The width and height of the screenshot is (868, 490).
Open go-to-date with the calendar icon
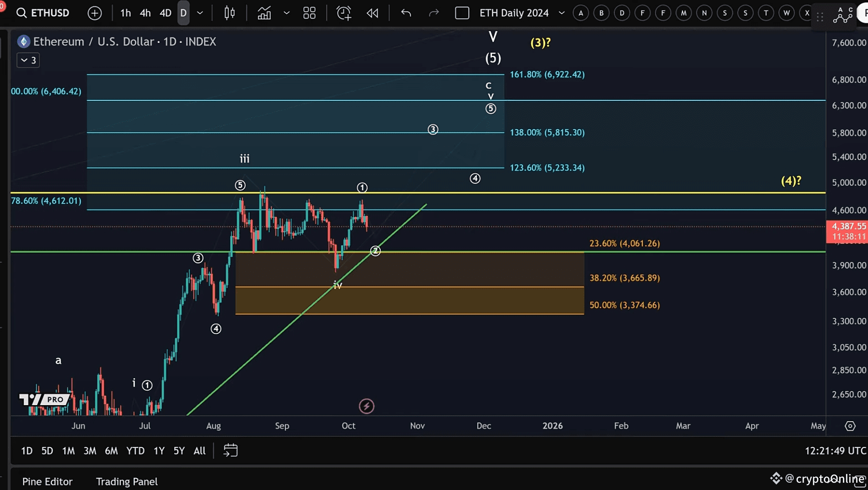231,451
